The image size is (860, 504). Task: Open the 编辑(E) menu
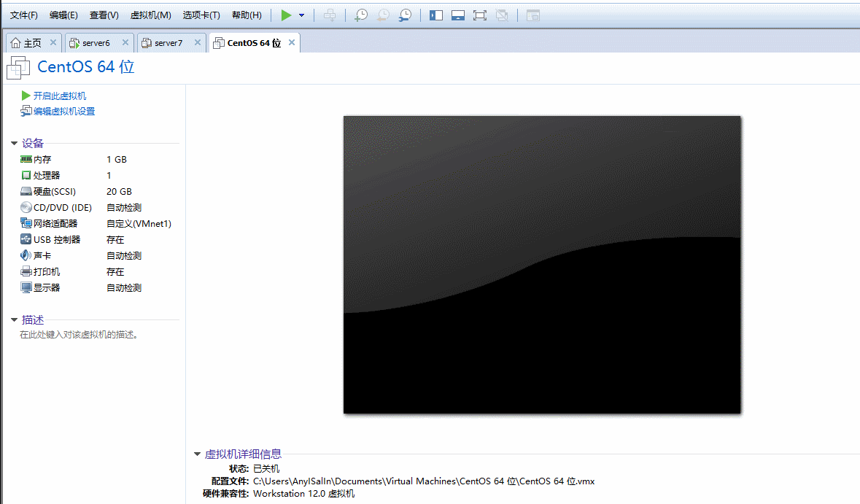click(63, 15)
